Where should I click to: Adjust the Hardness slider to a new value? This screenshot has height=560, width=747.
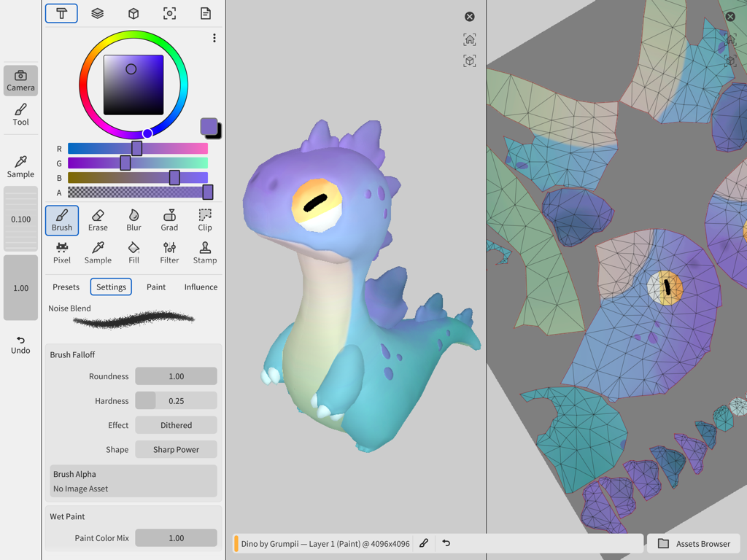(176, 400)
